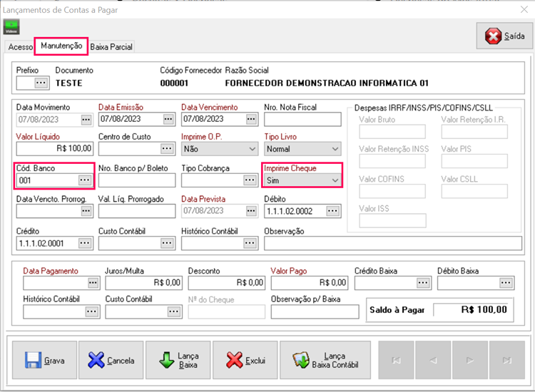Click the Crédito account lookup button
535x392 pixels.
pyautogui.click(x=85, y=243)
